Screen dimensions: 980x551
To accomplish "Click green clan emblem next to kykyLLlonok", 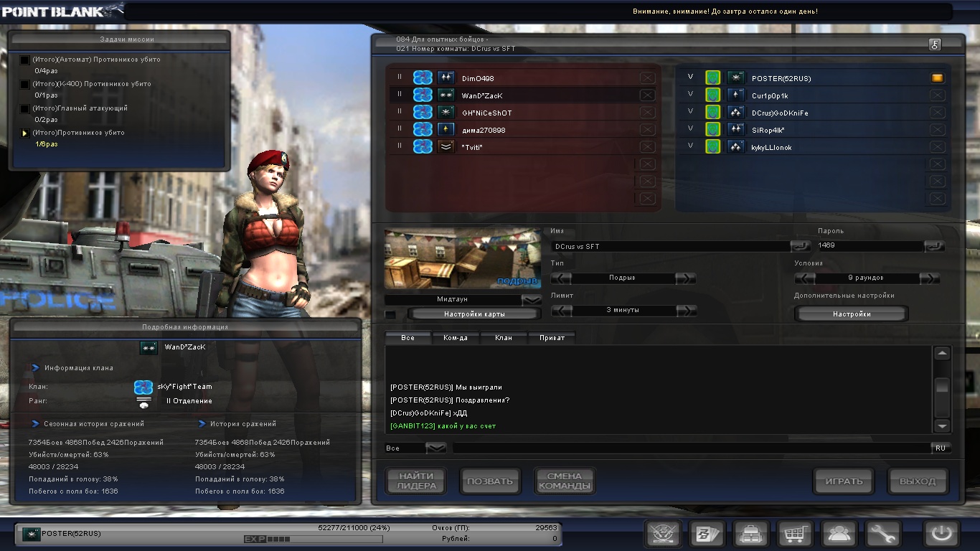I will click(x=712, y=146).
